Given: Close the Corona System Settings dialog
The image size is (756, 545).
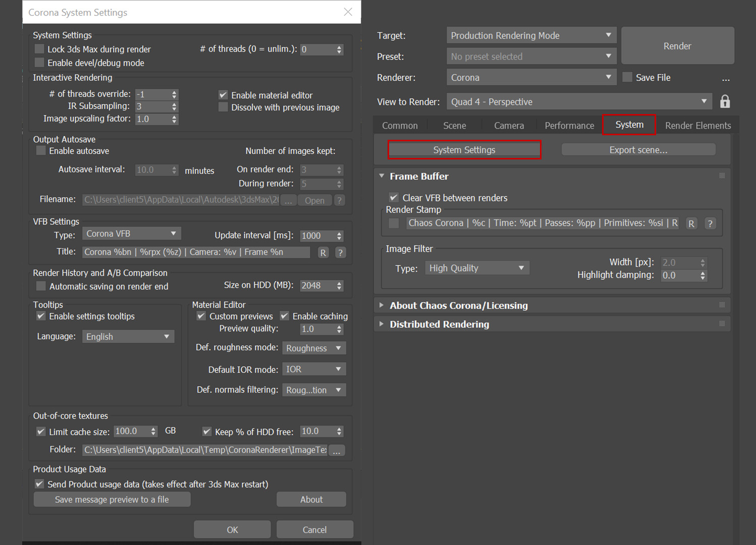Looking at the screenshot, I should coord(348,12).
